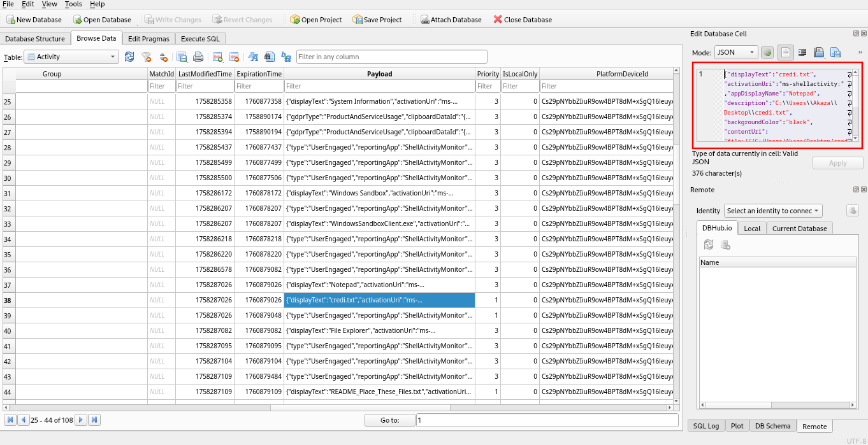Delete the current record icon
868x445 pixels.
coord(234,57)
